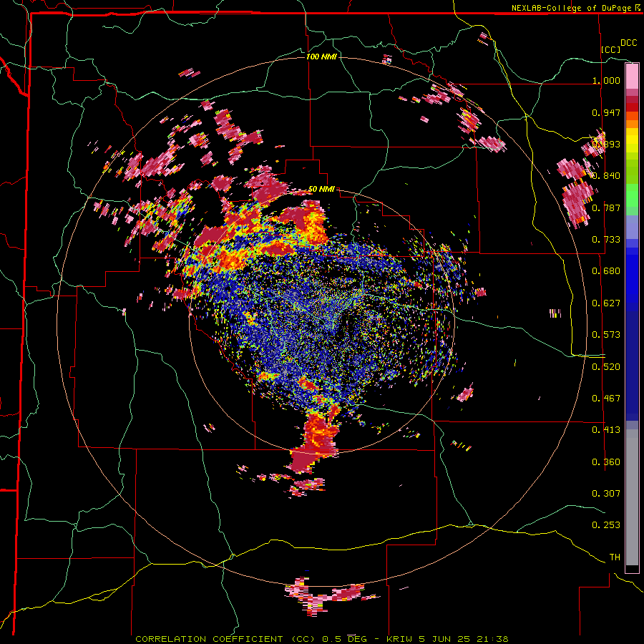The height and width of the screenshot is (644, 644).
Task: Click the gray segment of the color bar
Action: [x=632, y=497]
